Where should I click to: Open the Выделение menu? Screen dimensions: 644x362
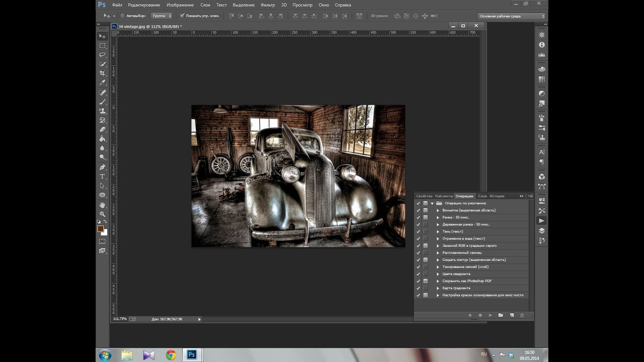(x=244, y=5)
